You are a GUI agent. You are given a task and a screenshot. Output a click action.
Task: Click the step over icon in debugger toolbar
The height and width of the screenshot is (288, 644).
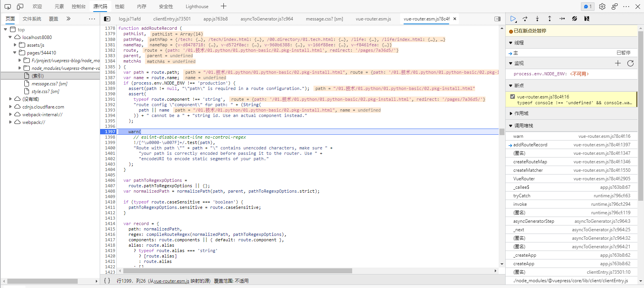[525, 19]
